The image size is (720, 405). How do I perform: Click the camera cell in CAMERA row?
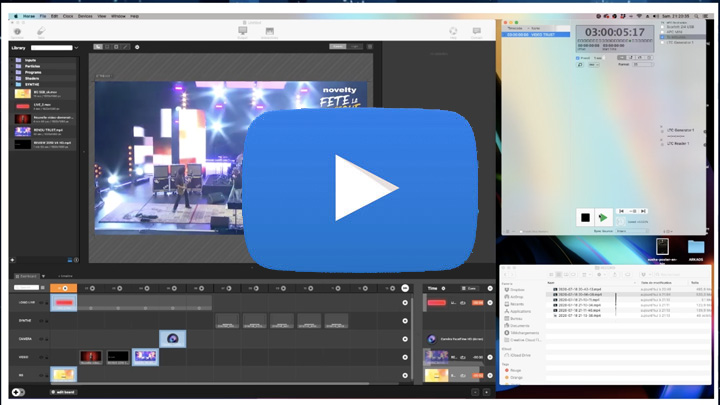[x=173, y=339]
